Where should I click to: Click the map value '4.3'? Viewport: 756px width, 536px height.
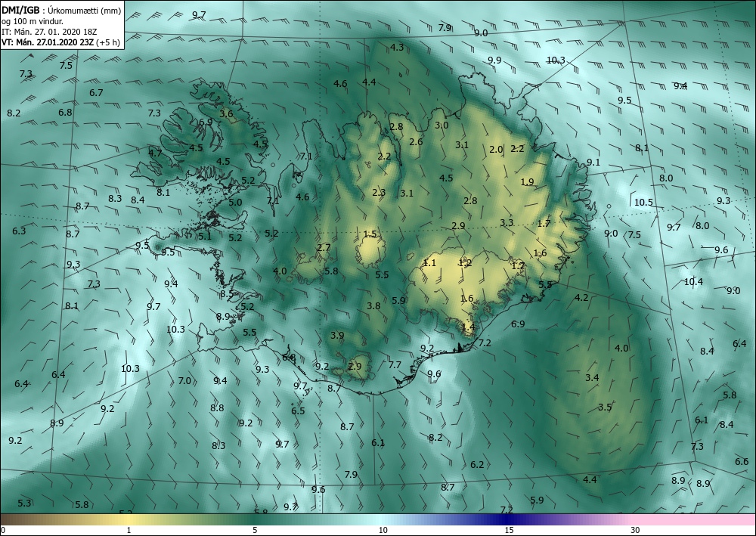[397, 47]
